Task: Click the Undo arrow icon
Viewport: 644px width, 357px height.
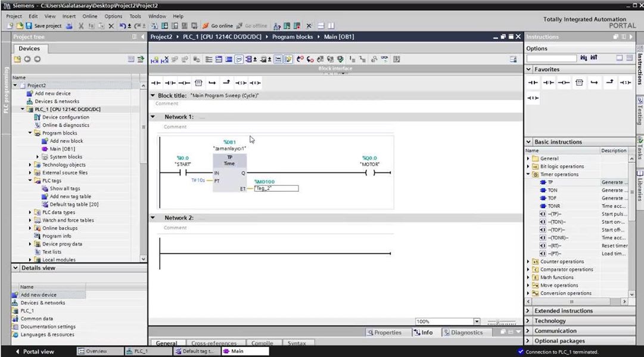Action: (x=122, y=26)
